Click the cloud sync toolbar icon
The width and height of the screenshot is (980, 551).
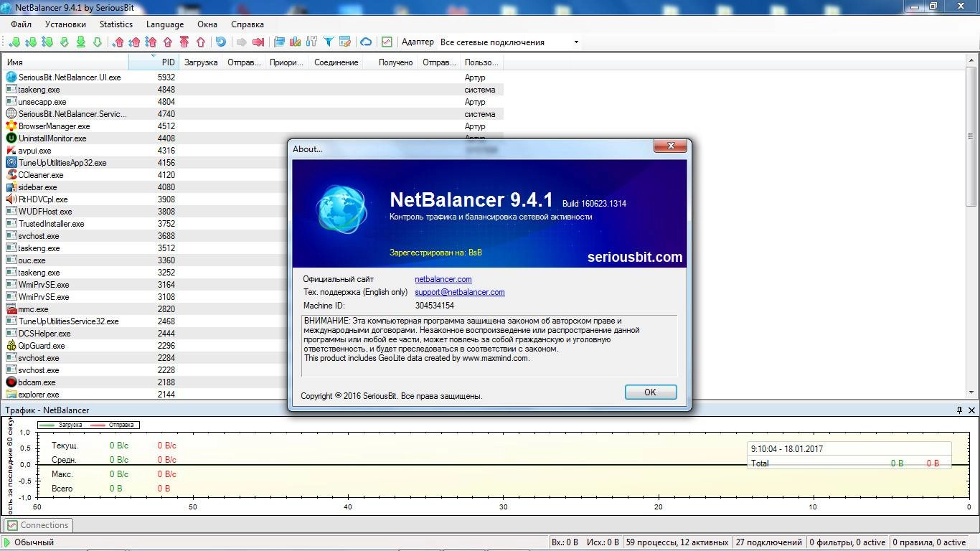366,42
